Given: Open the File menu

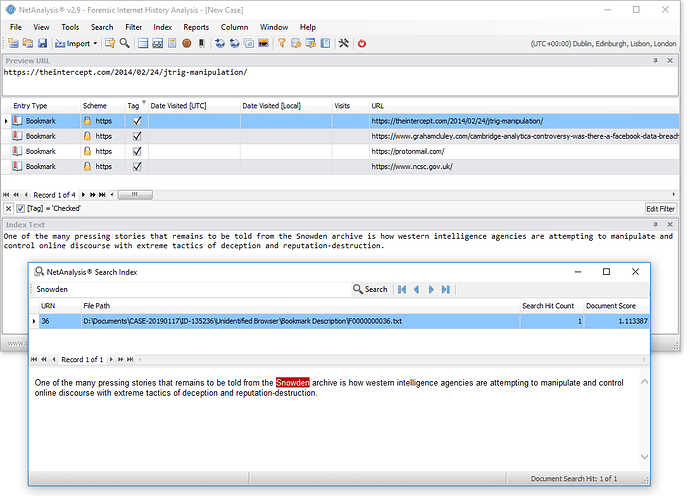Looking at the screenshot, I should (16, 27).
